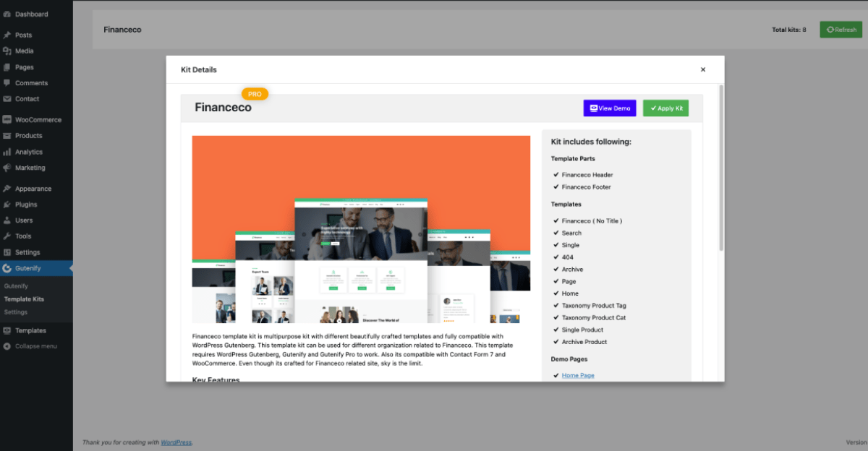Click the Comments bubble icon
Image resolution: width=868 pixels, height=451 pixels.
[x=7, y=83]
